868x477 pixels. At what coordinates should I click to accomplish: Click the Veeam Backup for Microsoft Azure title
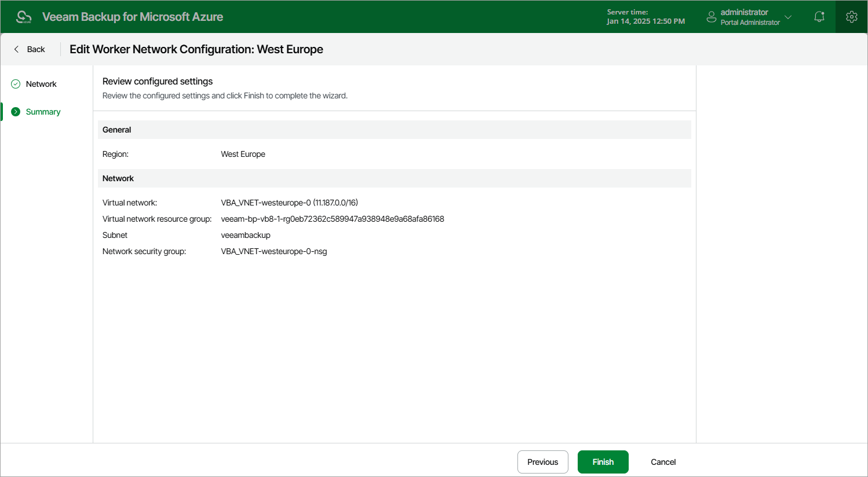point(133,17)
